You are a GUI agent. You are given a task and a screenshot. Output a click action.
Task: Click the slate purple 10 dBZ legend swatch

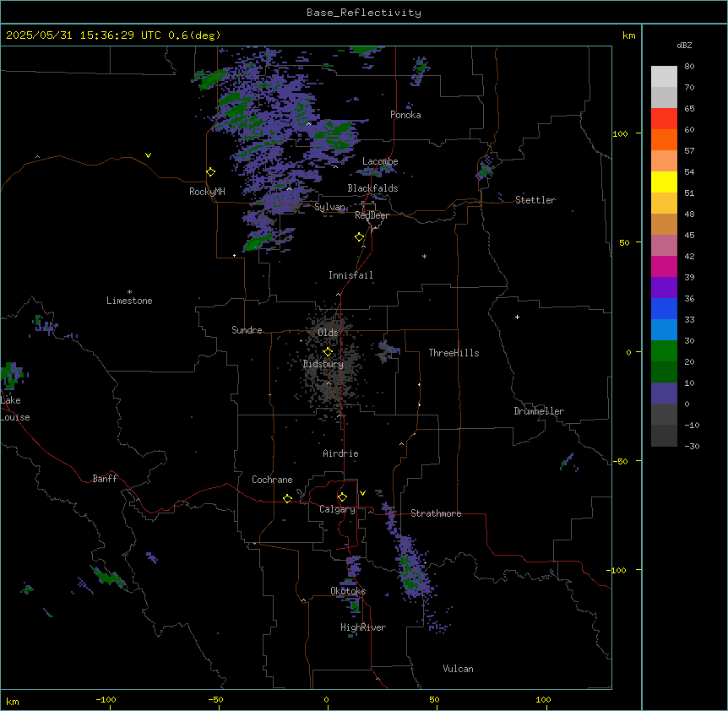tap(664, 393)
